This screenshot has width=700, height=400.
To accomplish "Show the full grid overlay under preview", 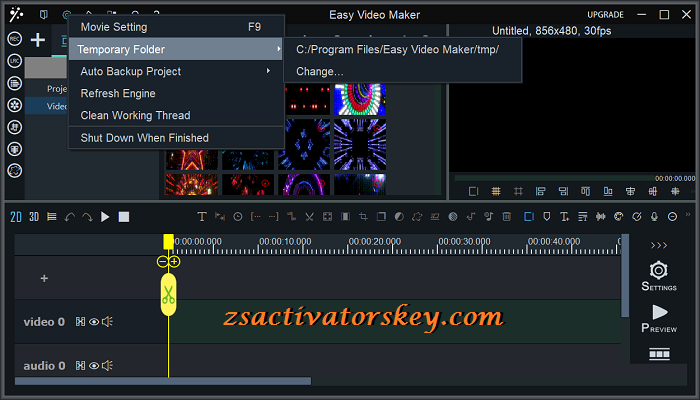I will [496, 192].
